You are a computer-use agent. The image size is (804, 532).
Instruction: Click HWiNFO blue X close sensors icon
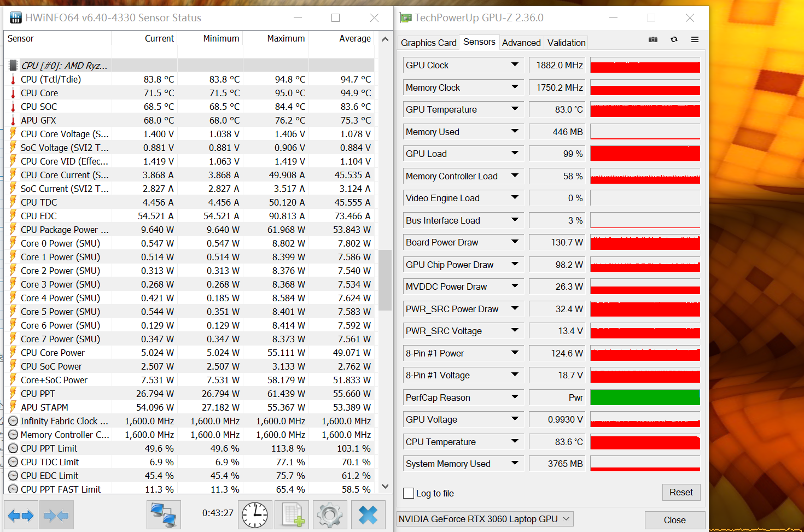[368, 515]
